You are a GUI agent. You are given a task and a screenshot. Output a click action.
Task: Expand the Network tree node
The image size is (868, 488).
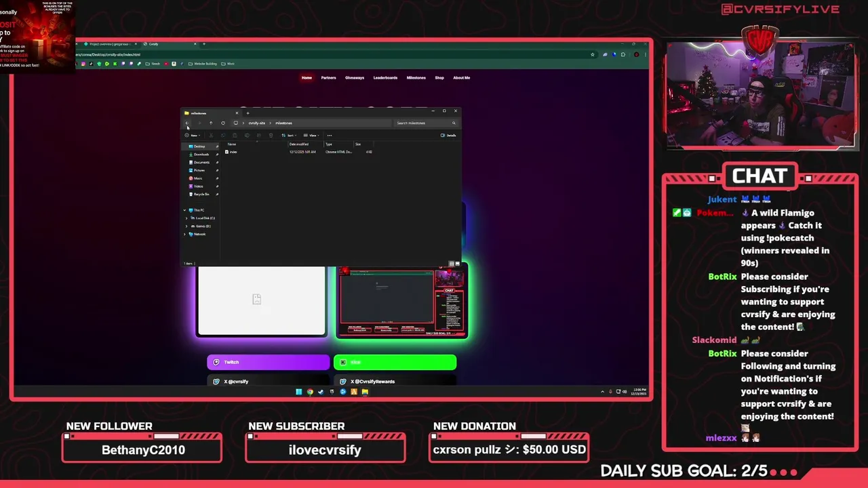[185, 235]
